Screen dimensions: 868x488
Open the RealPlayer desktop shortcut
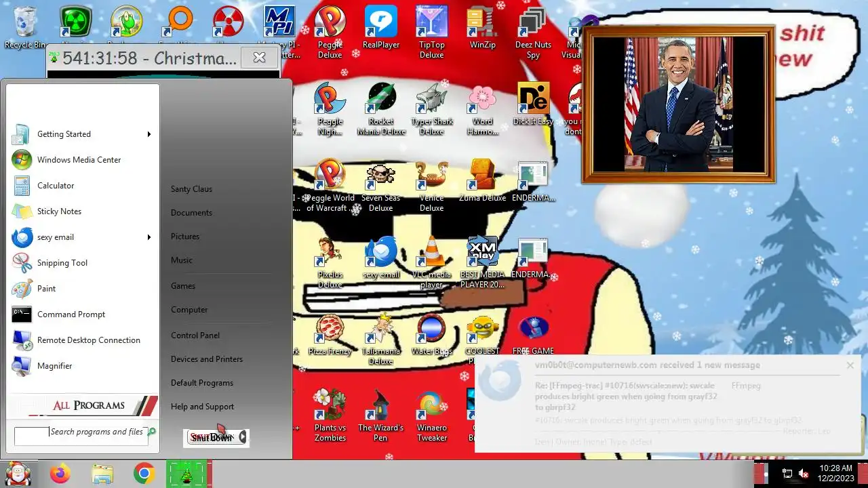click(381, 28)
